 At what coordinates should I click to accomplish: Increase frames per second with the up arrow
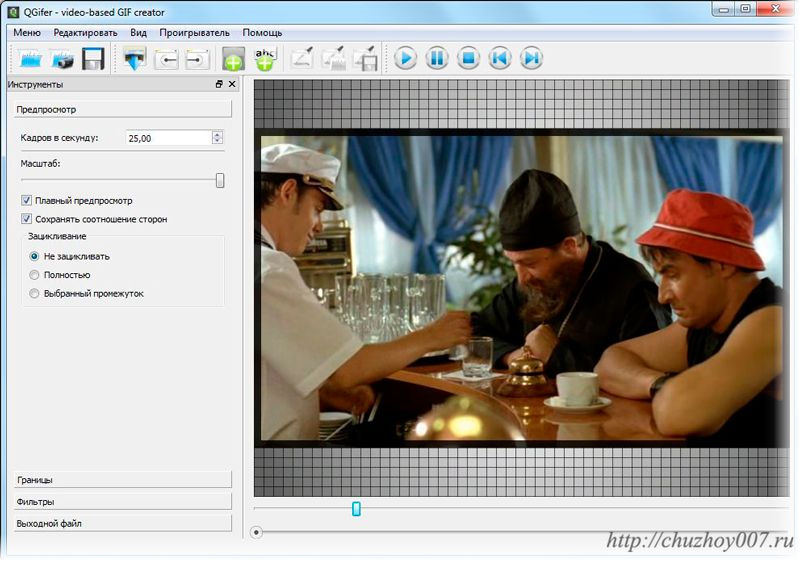click(x=218, y=134)
